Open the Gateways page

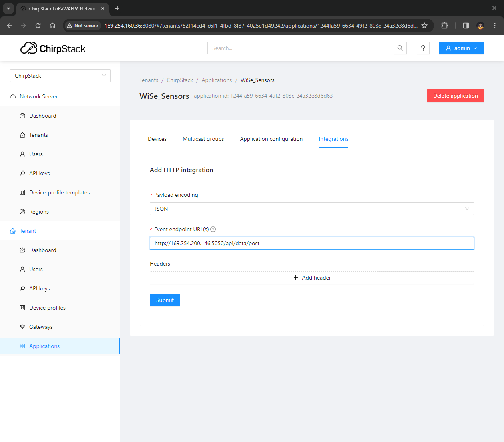click(x=40, y=327)
